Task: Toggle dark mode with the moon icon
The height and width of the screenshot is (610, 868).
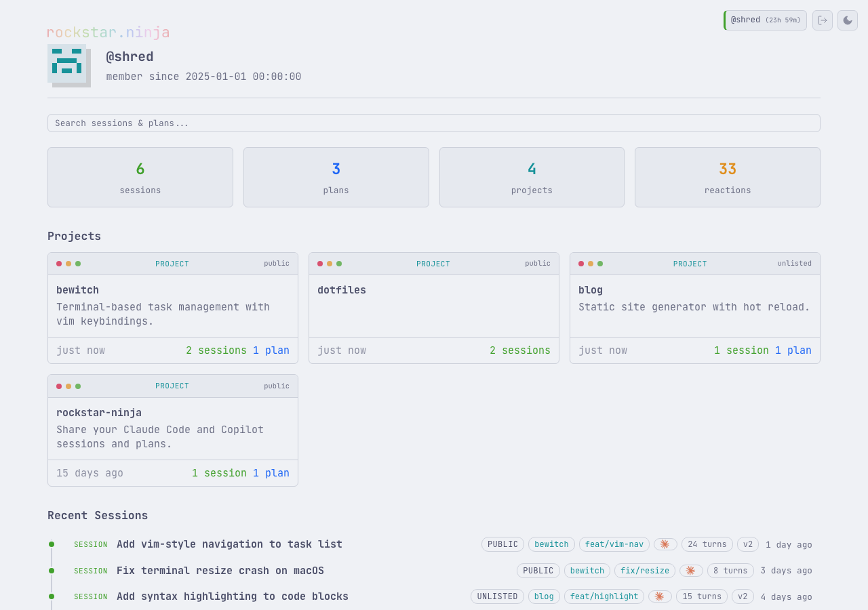Action: (x=847, y=20)
